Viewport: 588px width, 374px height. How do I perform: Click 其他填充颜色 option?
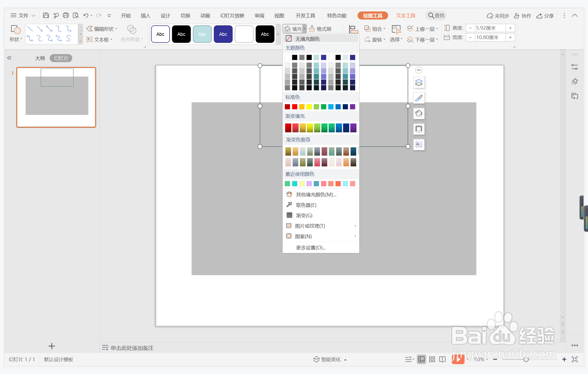pos(316,195)
